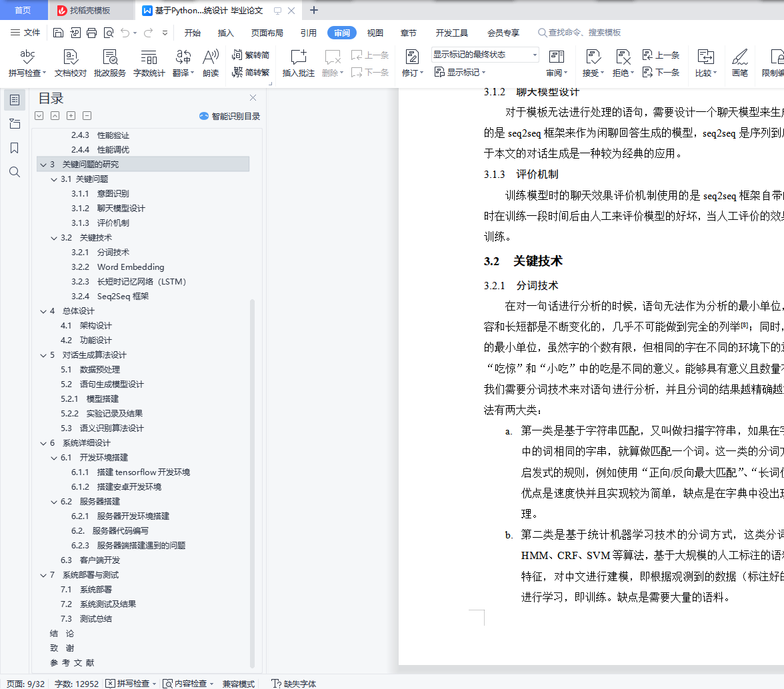Convert to traditional Chinese (繁转简)
This screenshot has width=784, height=689.
(251, 55)
